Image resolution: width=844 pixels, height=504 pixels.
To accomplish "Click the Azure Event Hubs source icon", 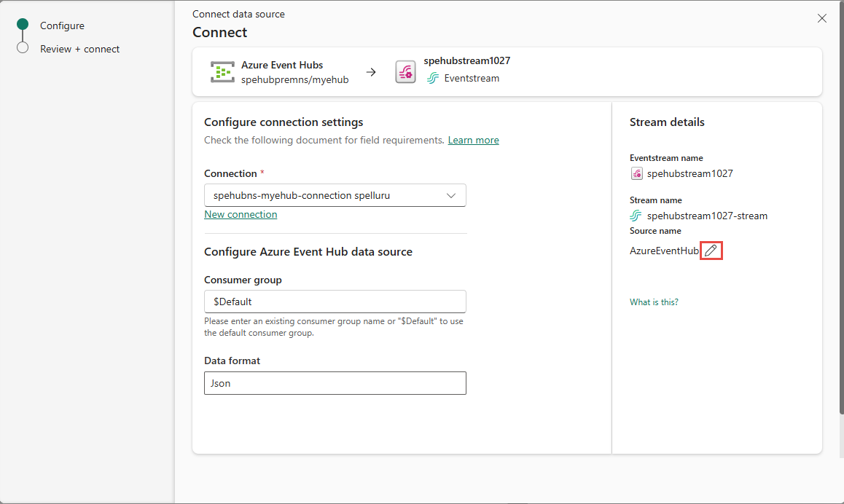I will (x=222, y=72).
